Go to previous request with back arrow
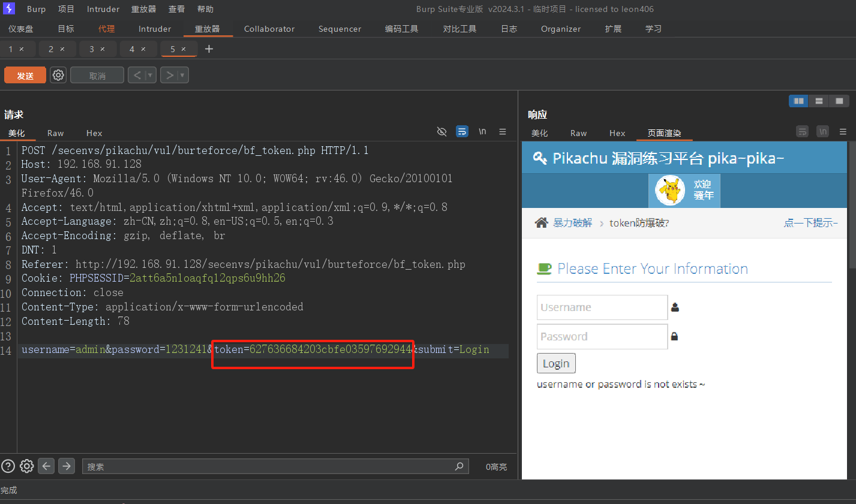This screenshot has width=856, height=504. click(137, 75)
